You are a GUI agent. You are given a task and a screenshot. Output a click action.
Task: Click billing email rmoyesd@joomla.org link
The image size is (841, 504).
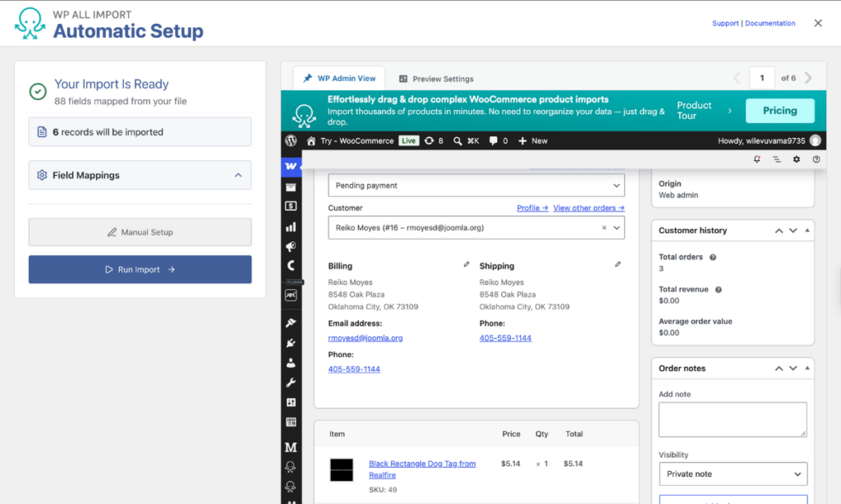[365, 338]
